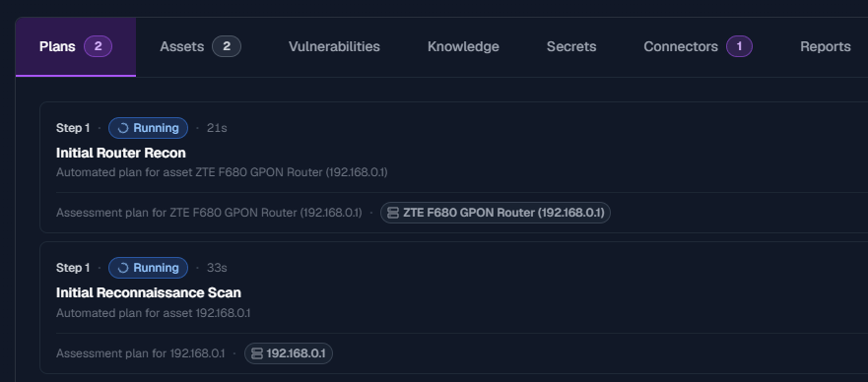Click the Plans count badge showing 2
Screen dimensions: 868x382
coord(98,46)
